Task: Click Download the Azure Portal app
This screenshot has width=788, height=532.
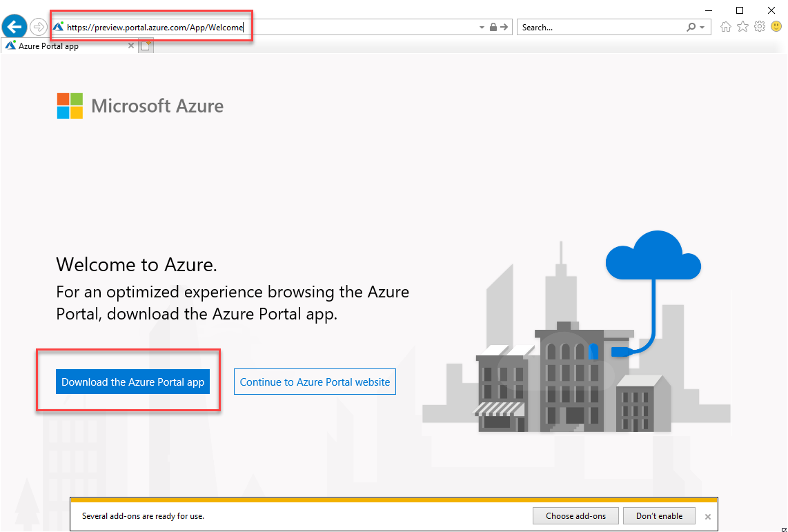Action: point(133,382)
